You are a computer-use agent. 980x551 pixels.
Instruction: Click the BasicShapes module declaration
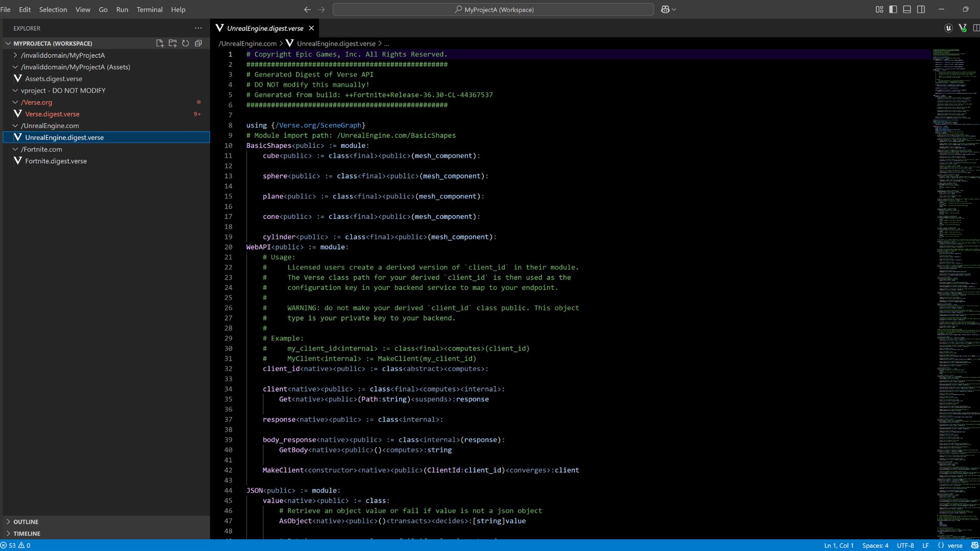(307, 145)
